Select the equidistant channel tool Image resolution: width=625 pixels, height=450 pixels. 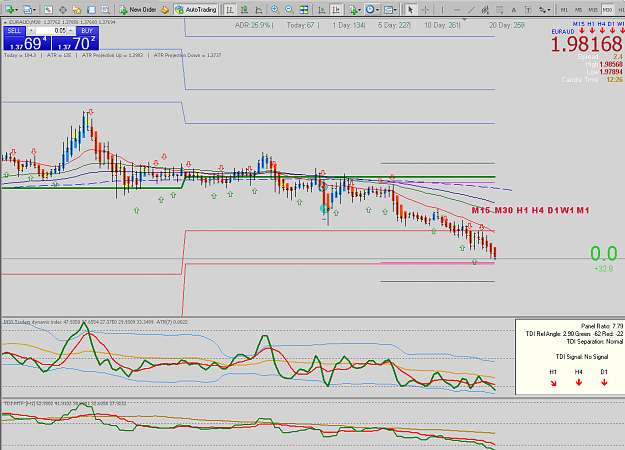coord(485,10)
